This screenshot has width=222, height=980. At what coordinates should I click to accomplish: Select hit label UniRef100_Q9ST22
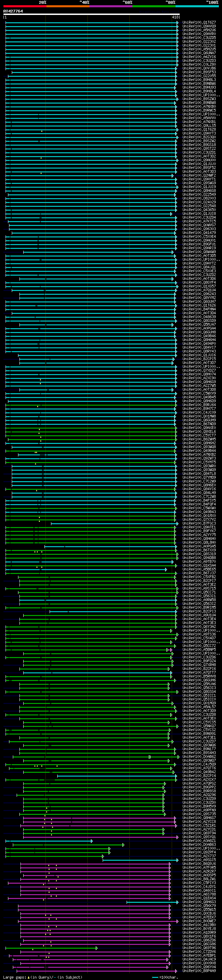(x=199, y=149)
